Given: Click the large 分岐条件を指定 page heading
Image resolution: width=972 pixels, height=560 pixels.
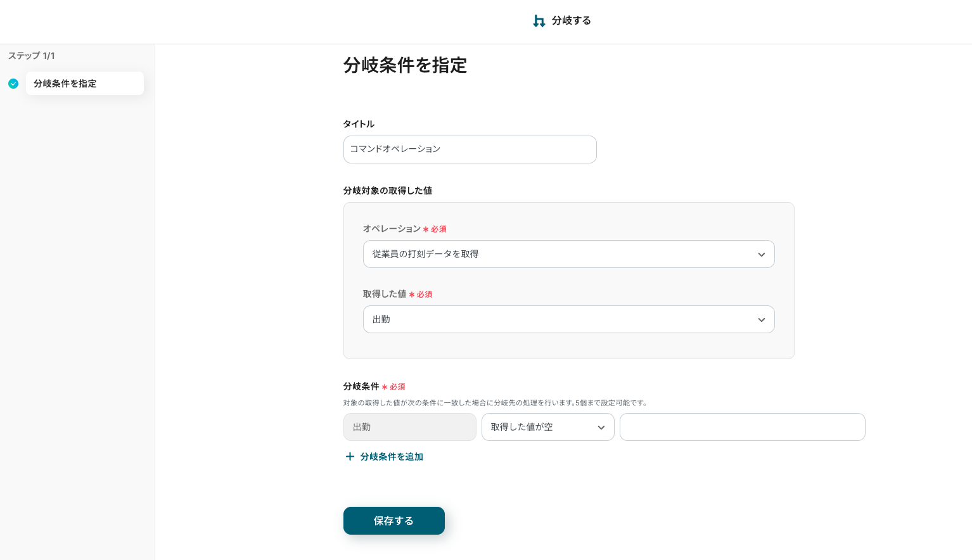Looking at the screenshot, I should point(405,65).
